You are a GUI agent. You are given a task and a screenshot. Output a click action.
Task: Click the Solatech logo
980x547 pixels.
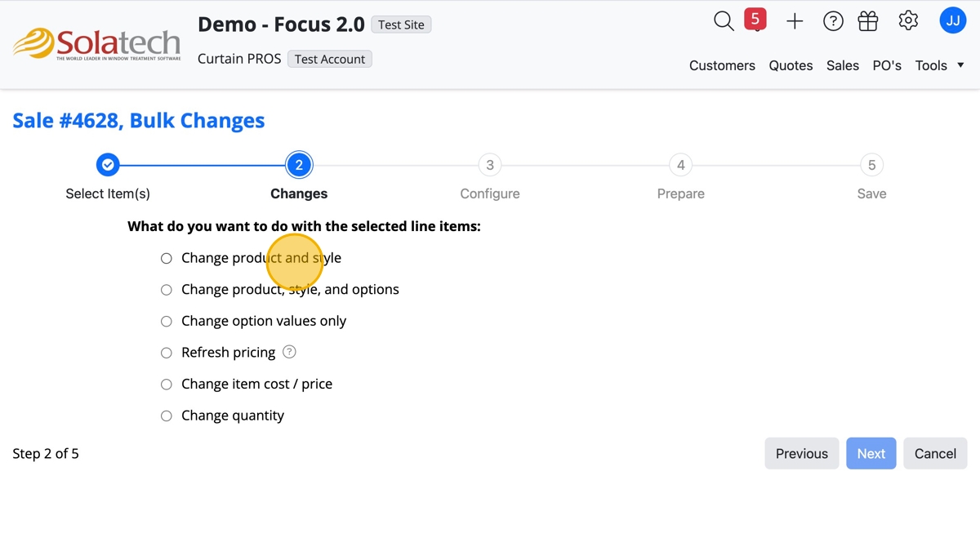coord(96,44)
